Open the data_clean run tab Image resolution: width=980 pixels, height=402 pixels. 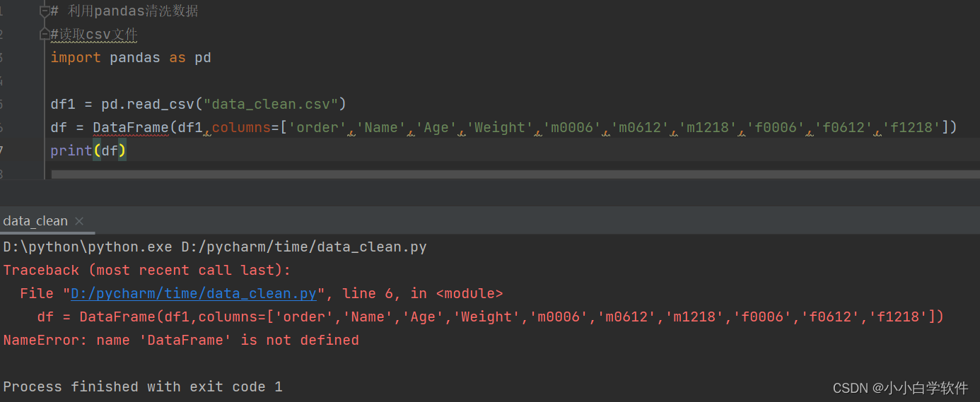[35, 221]
